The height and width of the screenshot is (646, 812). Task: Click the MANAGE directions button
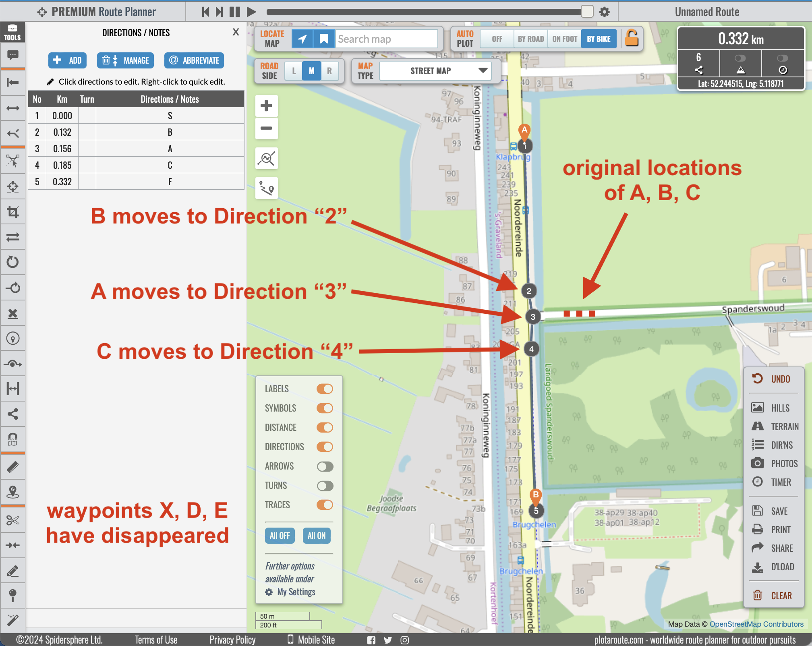pyautogui.click(x=125, y=60)
